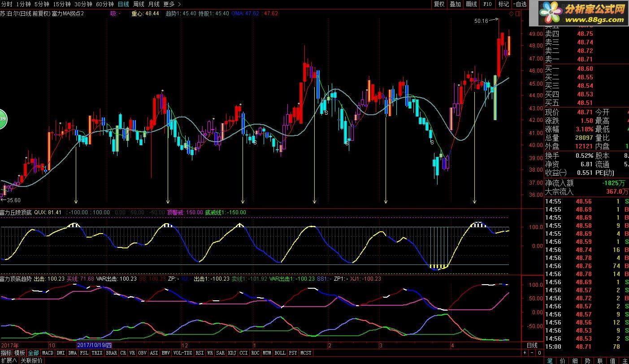Image resolution: width=629 pixels, height=364 pixels.
Task: Apply the MCST indicator
Action: click(x=306, y=353)
